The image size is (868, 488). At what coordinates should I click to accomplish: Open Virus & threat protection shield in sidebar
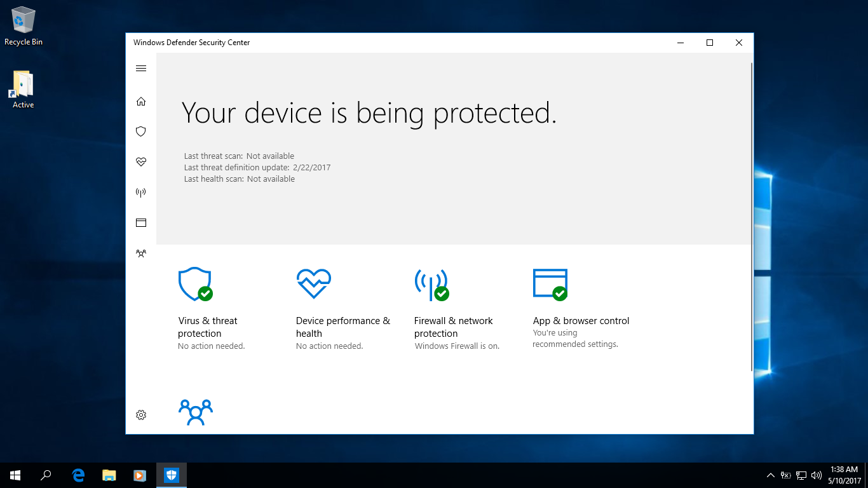[x=141, y=132]
